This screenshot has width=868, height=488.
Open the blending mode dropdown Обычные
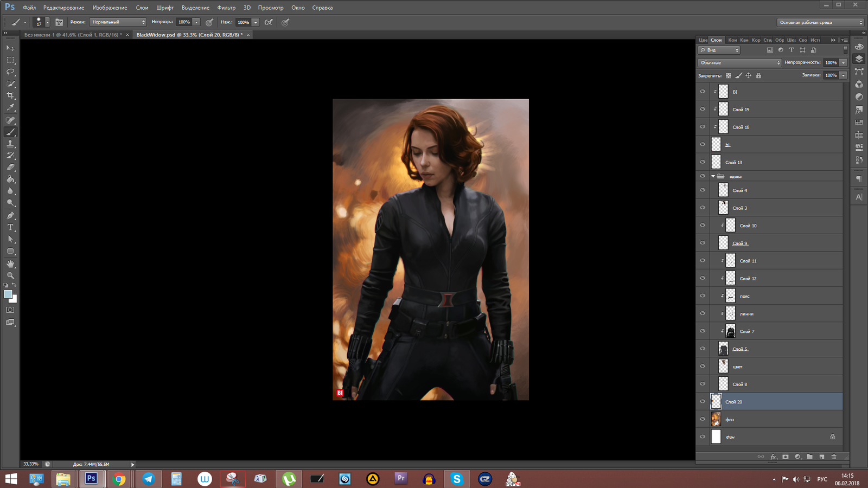click(x=739, y=62)
